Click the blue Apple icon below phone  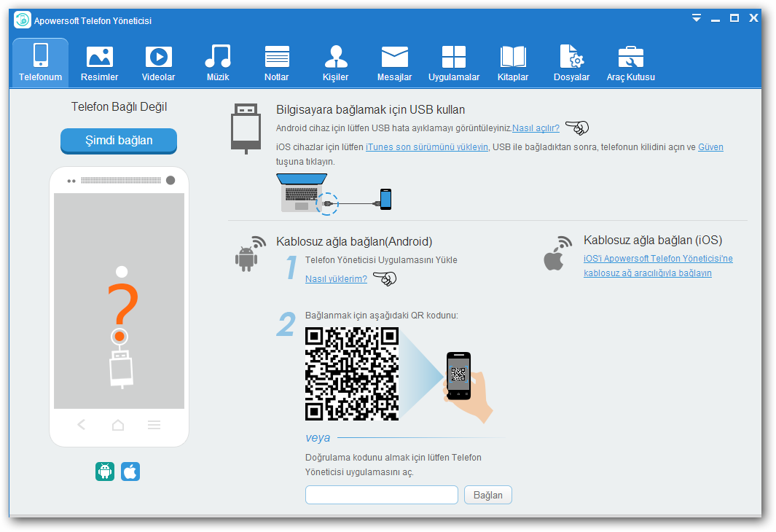click(x=130, y=472)
